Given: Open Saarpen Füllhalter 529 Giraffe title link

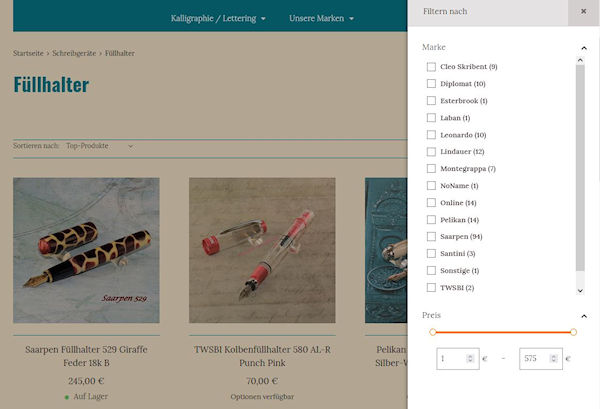Looking at the screenshot, I should click(x=86, y=356).
